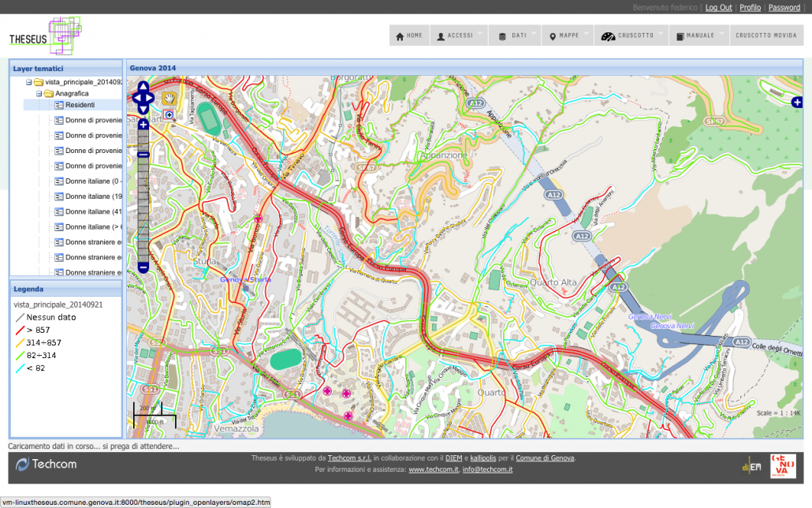Click the DIEM logo in footer
Viewport: 812px width, 508px height.
pyautogui.click(x=752, y=466)
